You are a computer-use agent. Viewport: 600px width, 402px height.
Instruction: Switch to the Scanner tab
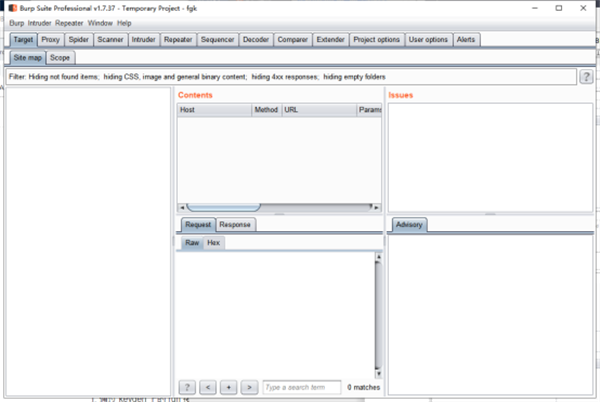pyautogui.click(x=110, y=40)
